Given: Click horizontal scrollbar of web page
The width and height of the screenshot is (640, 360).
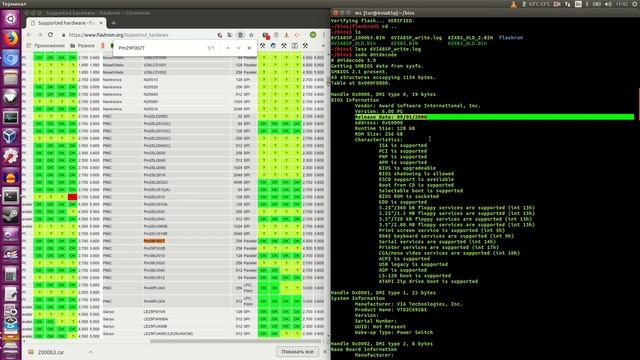Looking at the screenshot, I should [x=237, y=341].
